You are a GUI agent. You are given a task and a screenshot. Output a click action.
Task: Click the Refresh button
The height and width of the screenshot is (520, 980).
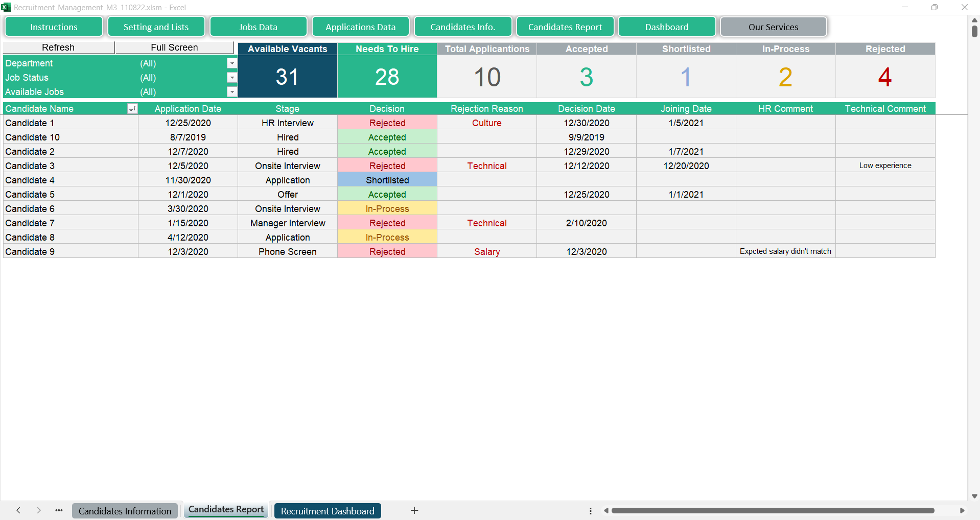click(58, 48)
